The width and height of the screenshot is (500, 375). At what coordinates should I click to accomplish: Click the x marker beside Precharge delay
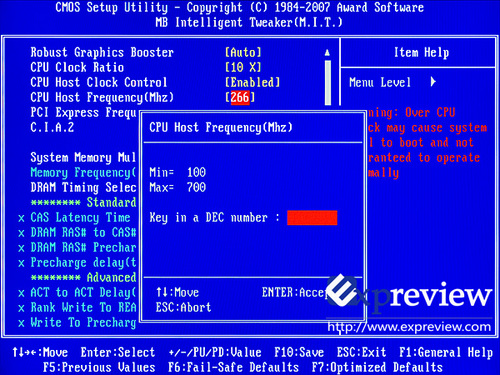click(21, 263)
